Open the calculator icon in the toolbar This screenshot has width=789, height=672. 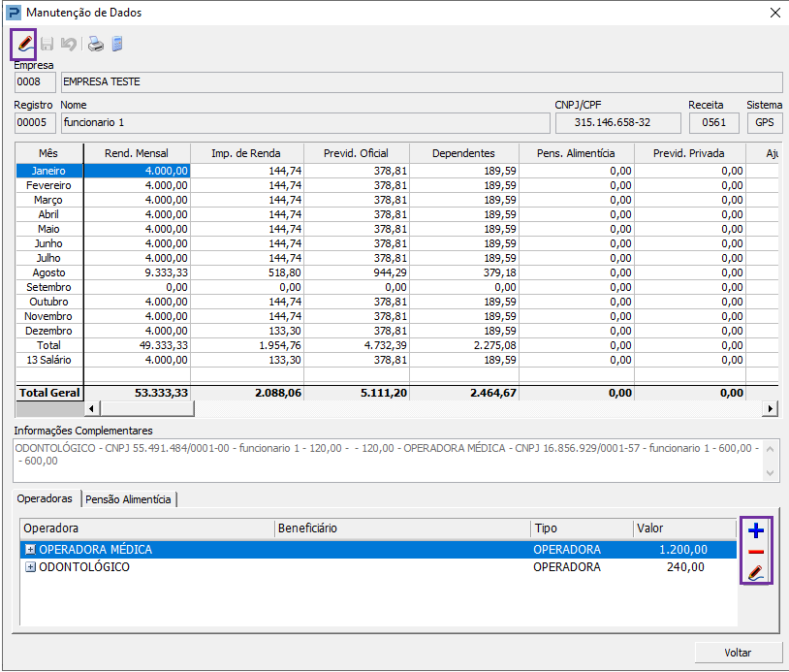tap(116, 44)
